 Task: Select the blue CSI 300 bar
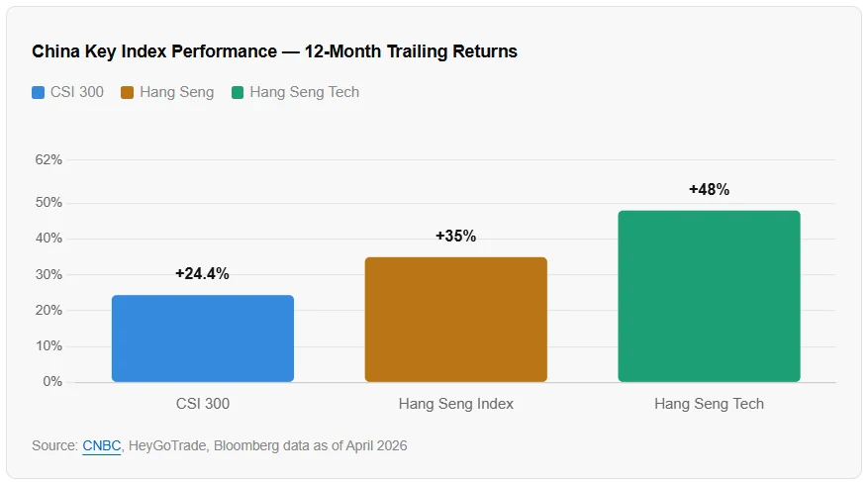(203, 338)
